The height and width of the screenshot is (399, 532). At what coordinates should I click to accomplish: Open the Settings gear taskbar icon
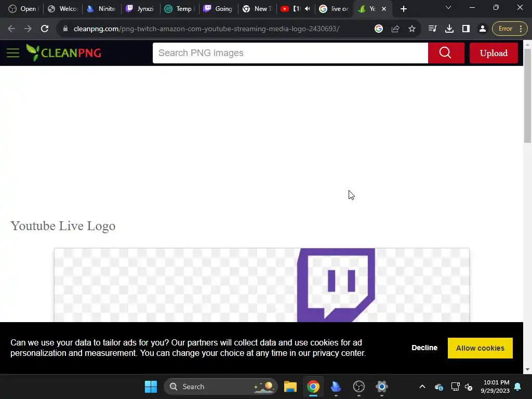click(x=382, y=387)
